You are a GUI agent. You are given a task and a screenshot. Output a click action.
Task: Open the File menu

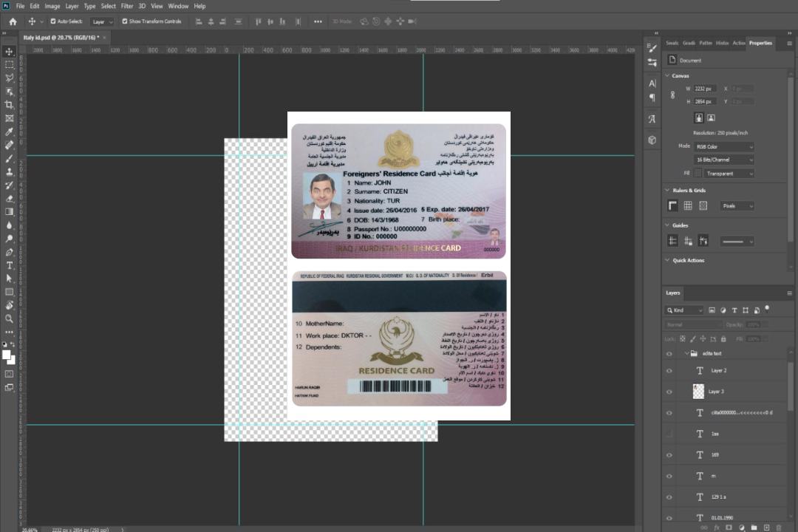pyautogui.click(x=21, y=6)
